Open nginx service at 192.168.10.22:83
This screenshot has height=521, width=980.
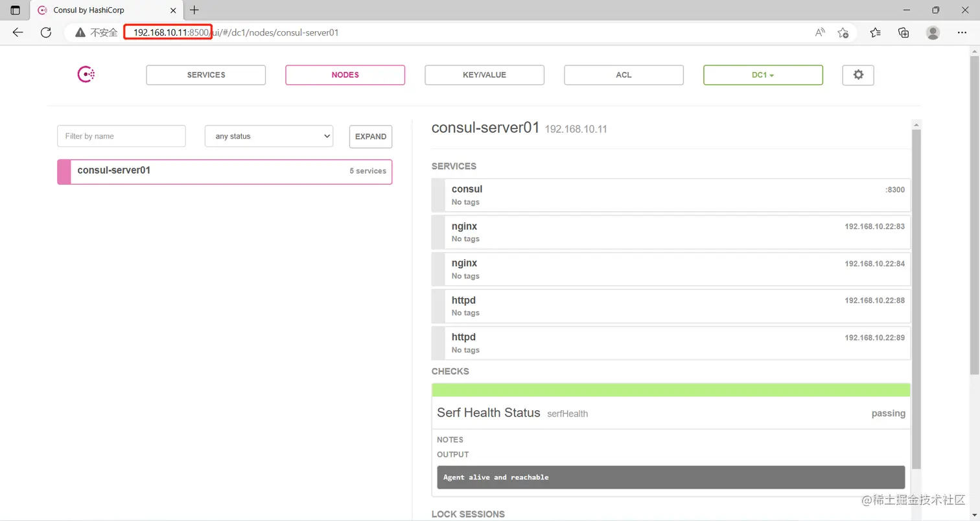671,232
